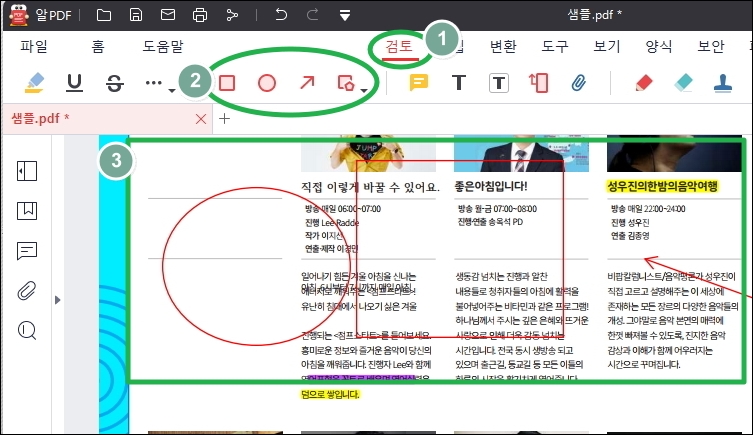Select the arrow drawing tool

[x=307, y=83]
